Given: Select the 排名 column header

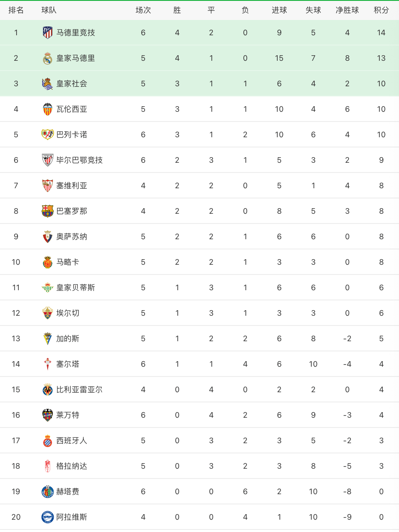Looking at the screenshot, I should click(x=16, y=10).
